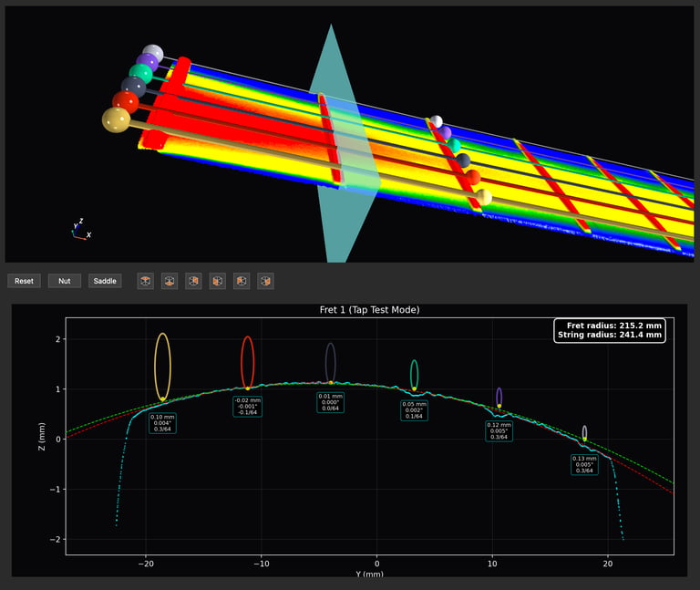Click the dark gray sphere on second fret
This screenshot has height=590, width=700.
(463, 160)
